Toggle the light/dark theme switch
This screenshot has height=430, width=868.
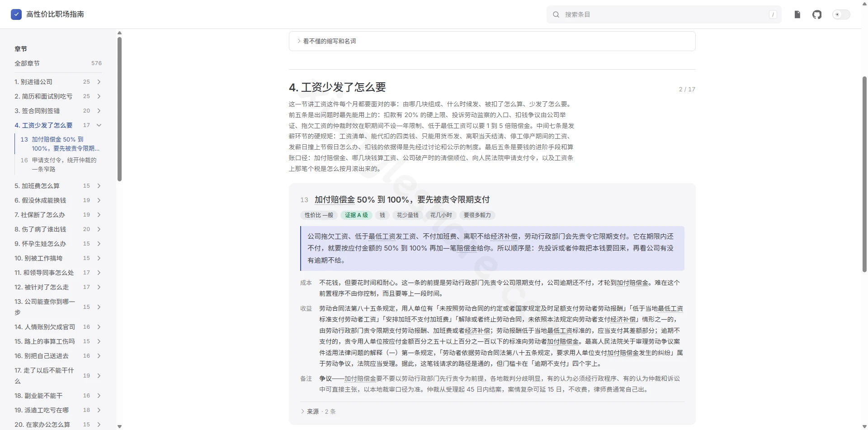click(x=841, y=14)
